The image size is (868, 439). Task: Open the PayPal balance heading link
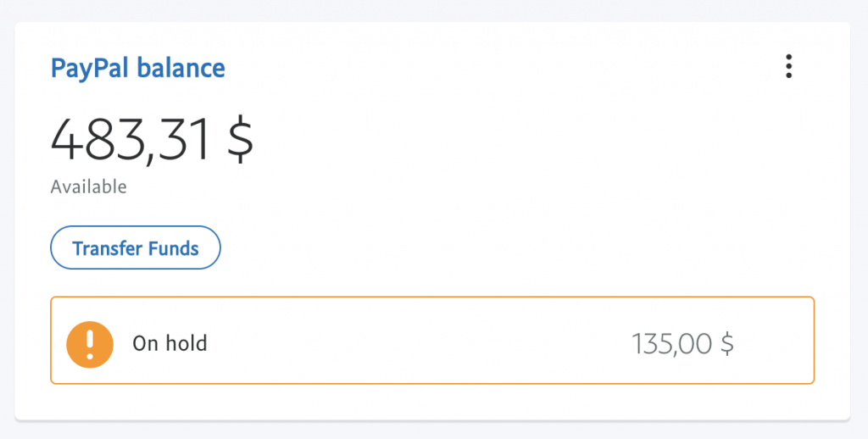138,68
